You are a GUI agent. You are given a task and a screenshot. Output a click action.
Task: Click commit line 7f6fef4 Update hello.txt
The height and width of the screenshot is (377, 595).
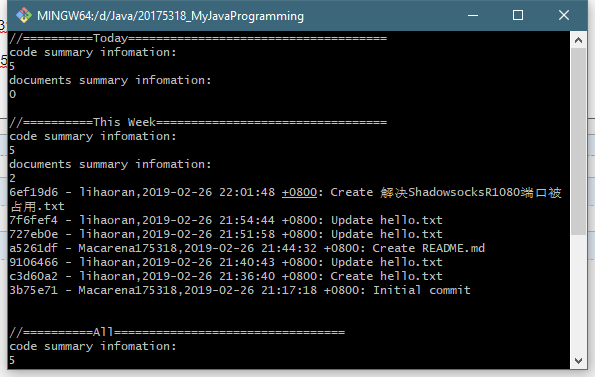point(226,220)
